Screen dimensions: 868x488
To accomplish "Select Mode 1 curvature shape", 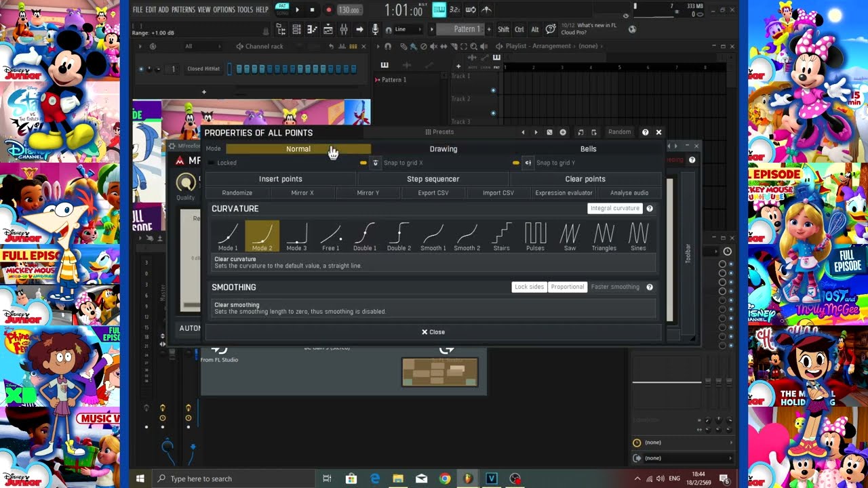I will pos(228,236).
